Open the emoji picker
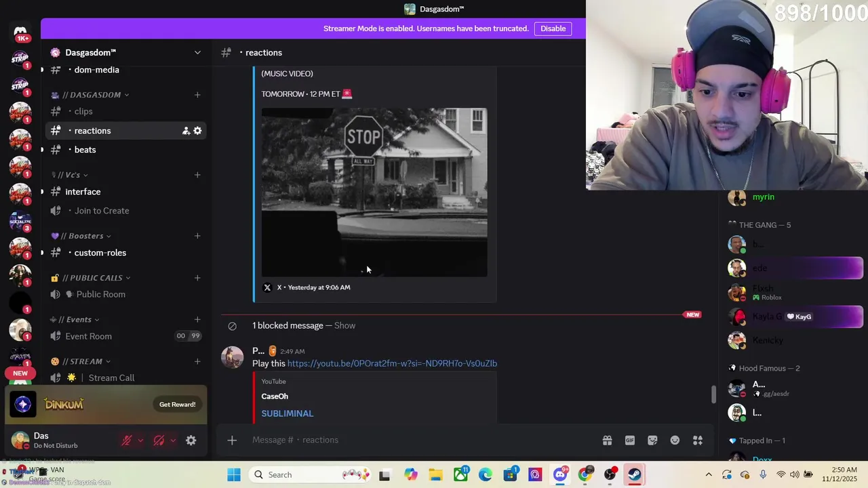The image size is (868, 488). pos(675,441)
